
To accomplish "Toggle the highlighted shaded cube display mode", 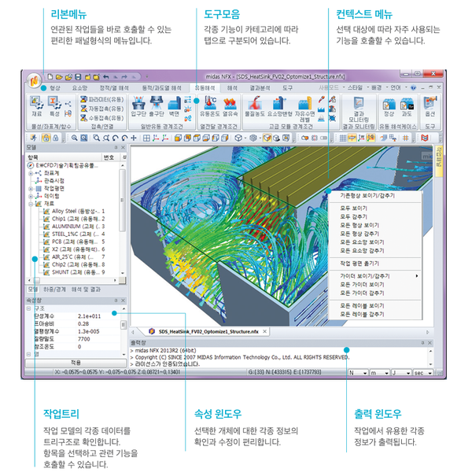I will tap(267, 138).
